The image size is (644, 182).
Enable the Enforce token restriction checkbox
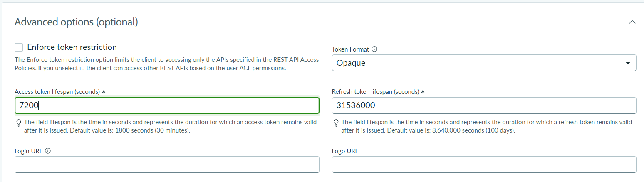19,47
